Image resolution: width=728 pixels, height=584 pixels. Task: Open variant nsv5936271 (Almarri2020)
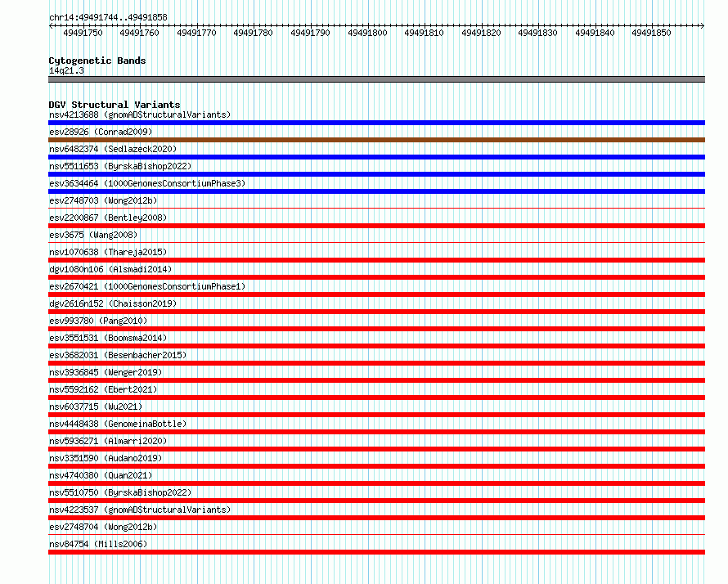pos(108,441)
